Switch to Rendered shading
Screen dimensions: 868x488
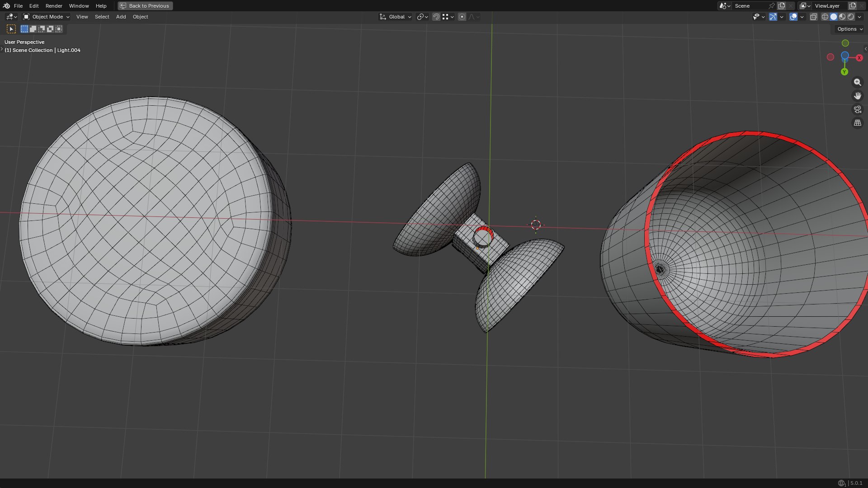[851, 17]
